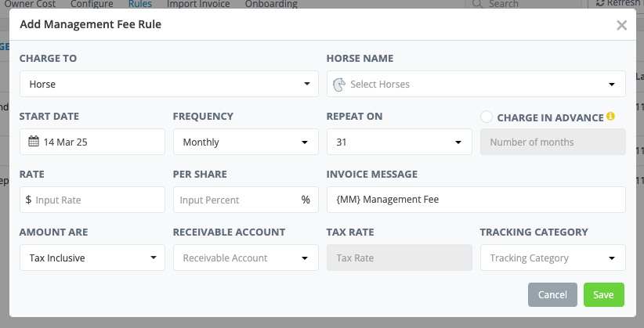Open the Repeat On day dropdown

[x=399, y=142]
